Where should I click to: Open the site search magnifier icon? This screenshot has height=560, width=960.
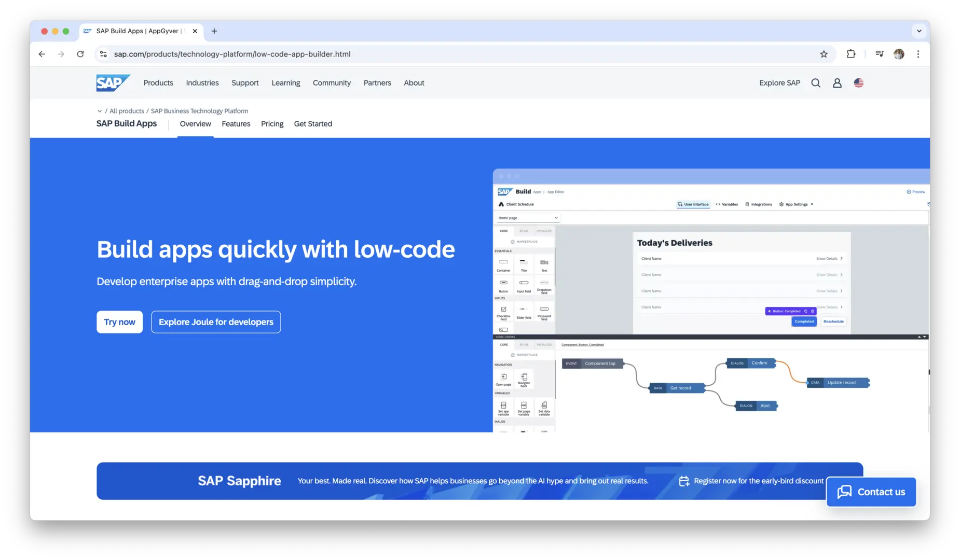(816, 83)
